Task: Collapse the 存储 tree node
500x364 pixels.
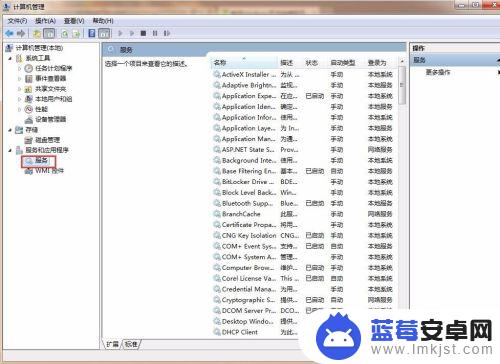Action: click(x=10, y=130)
